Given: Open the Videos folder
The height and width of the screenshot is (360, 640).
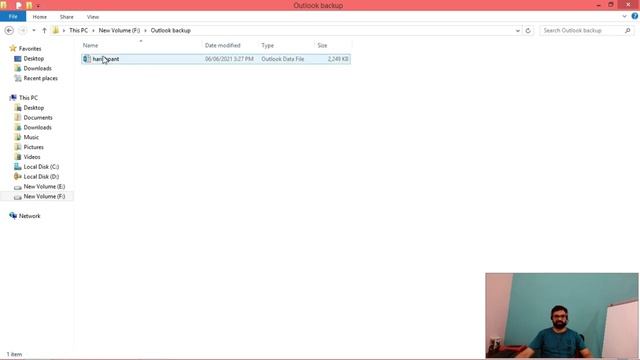Looking at the screenshot, I should click(32, 157).
